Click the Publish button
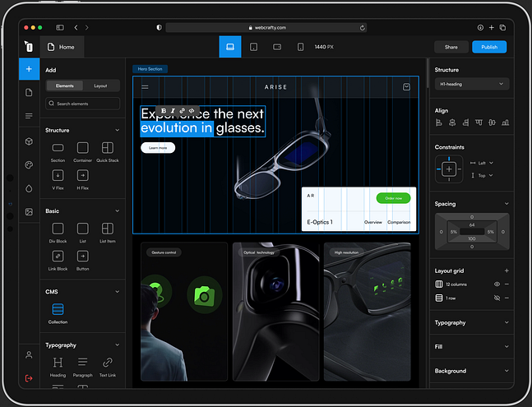 click(489, 47)
